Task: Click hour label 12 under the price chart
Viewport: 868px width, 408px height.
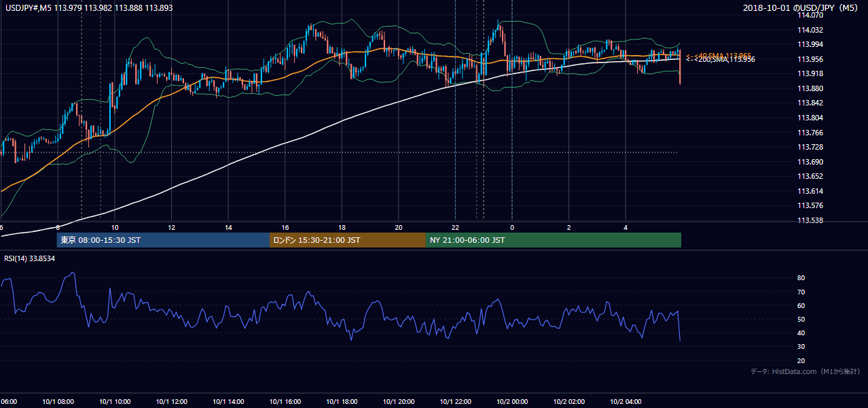Action: coord(172,227)
